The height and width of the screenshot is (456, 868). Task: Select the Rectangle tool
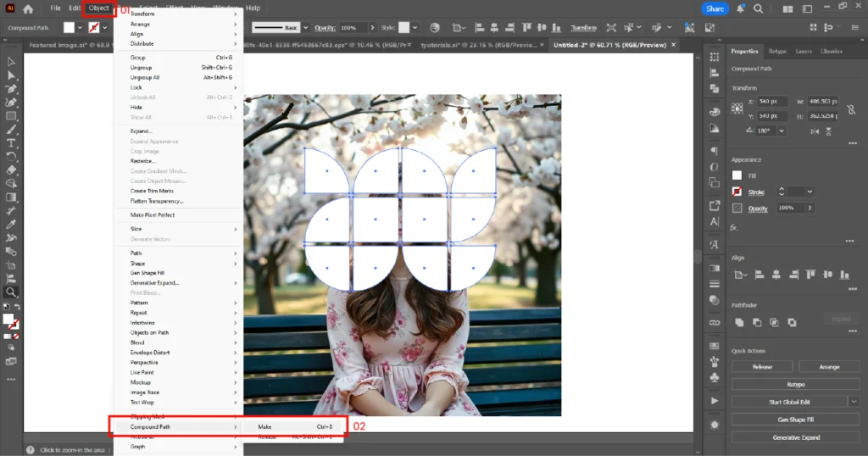(x=11, y=116)
